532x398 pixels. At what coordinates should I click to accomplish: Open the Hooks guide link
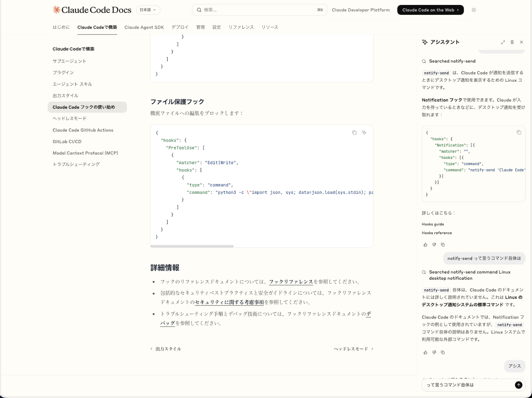click(433, 224)
